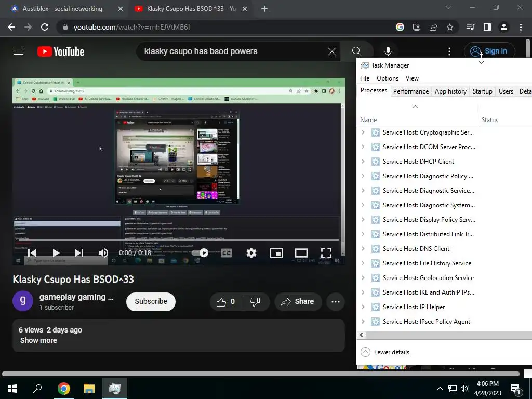Screen dimensions: 532x399
Task: Open the media control icon in Chrome toolbar
Action: point(470,27)
